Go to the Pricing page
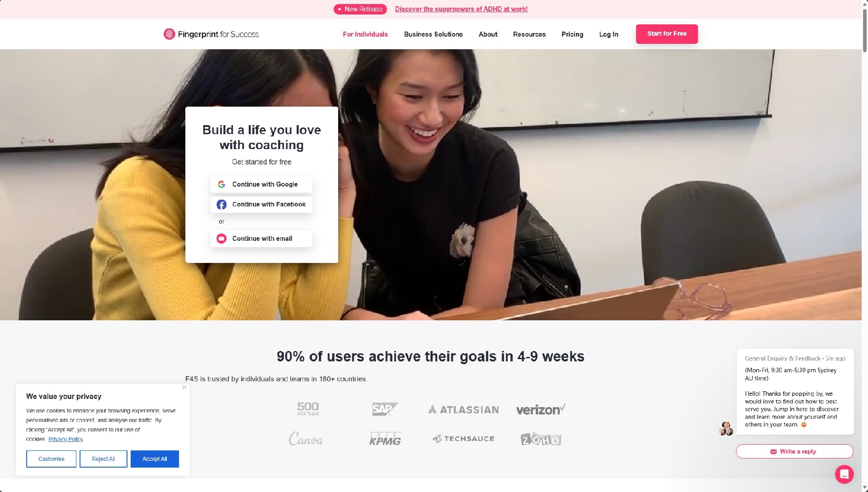This screenshot has width=868, height=492. [572, 34]
